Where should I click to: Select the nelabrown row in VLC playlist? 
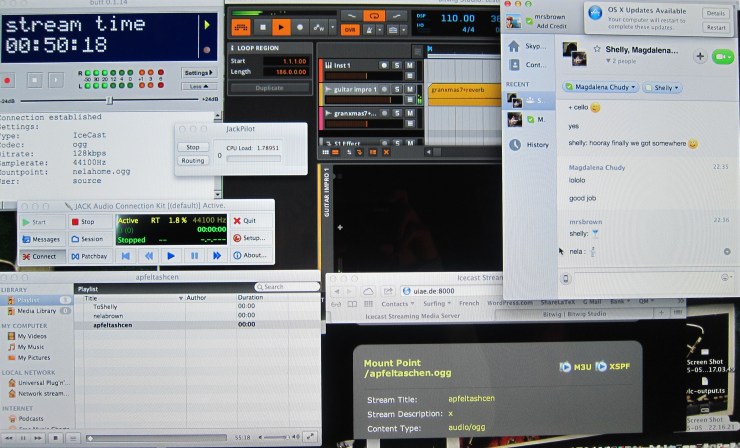coord(197,316)
